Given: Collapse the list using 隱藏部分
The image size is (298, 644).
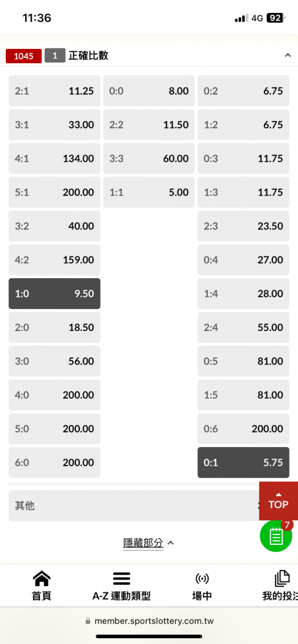Looking at the screenshot, I should click(x=143, y=543).
